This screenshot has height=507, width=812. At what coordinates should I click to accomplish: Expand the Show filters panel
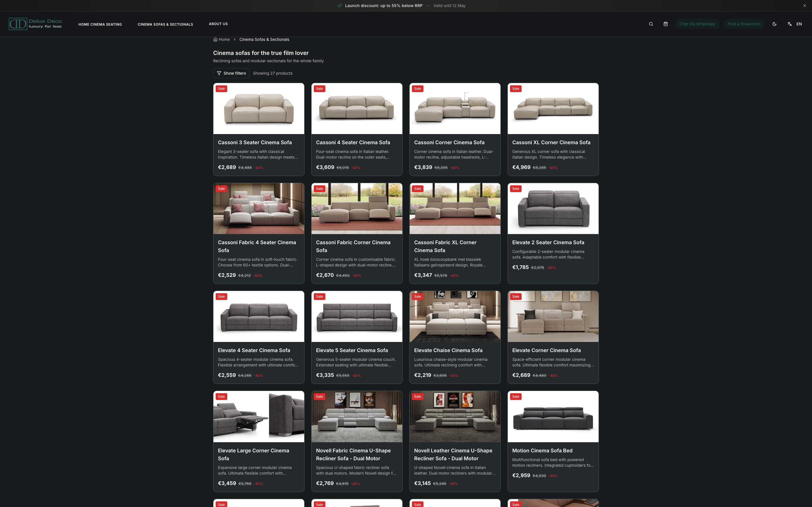click(x=231, y=73)
